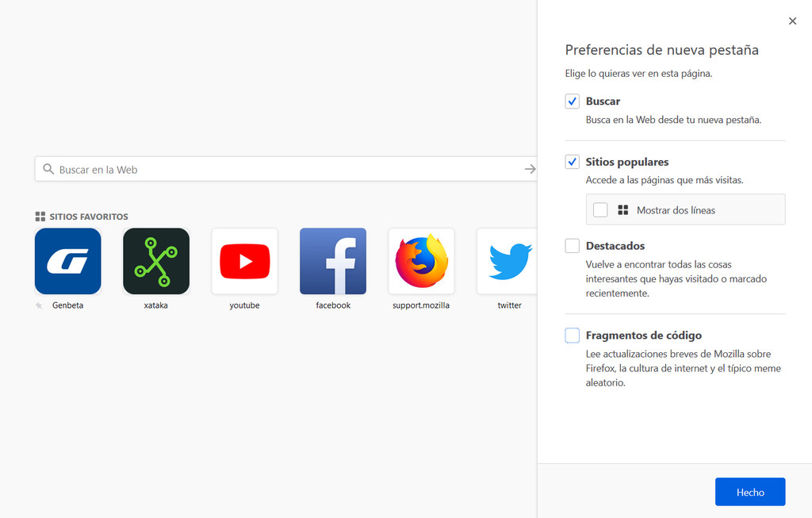Click the Preferencias de nueva pestaña heading
This screenshot has width=812, height=518.
coord(662,50)
